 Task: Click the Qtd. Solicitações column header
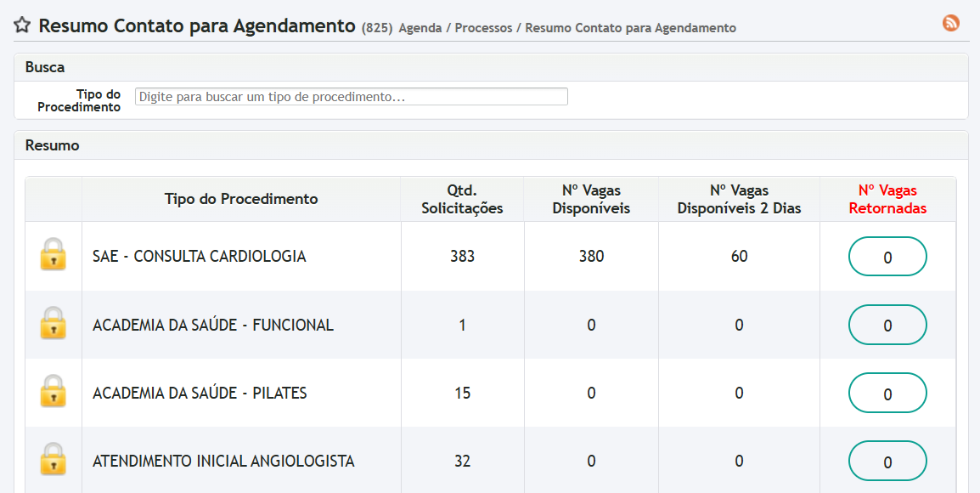tap(462, 199)
